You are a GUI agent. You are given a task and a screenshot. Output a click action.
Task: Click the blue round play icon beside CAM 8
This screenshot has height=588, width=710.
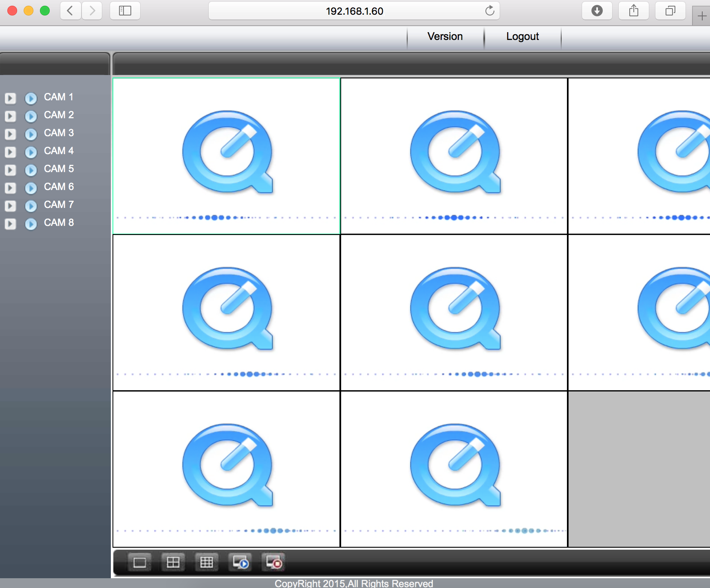tap(31, 224)
